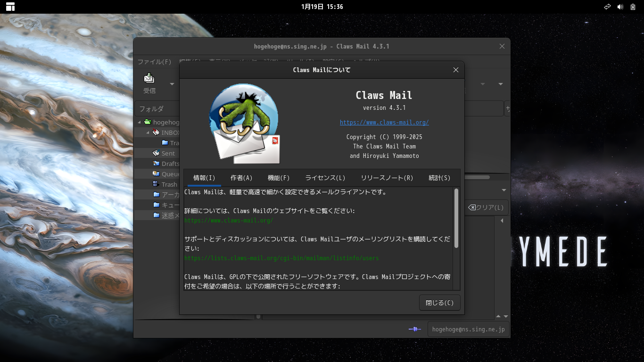Viewport: 644px width, 362px height.
Task: Select the INBOX folder icon
Action: 156,132
